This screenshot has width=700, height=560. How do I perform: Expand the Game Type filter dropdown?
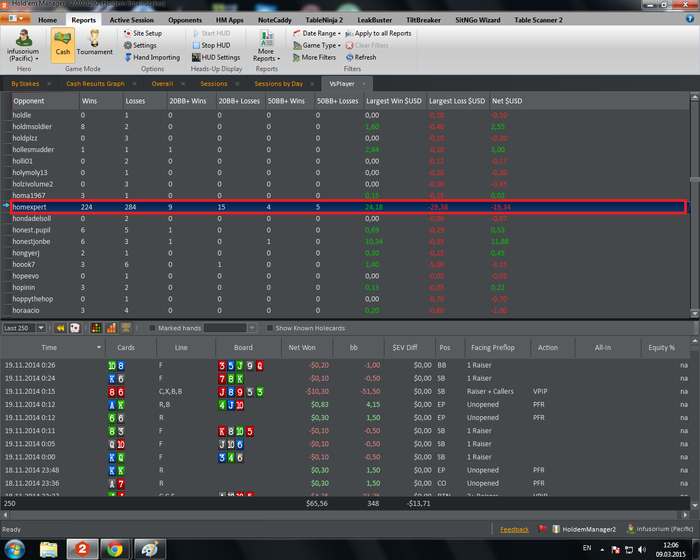click(339, 46)
